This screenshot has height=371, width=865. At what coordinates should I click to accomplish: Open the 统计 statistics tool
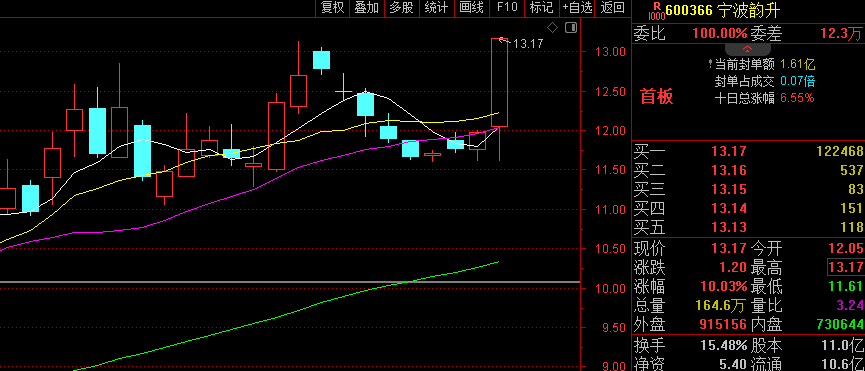[x=436, y=8]
